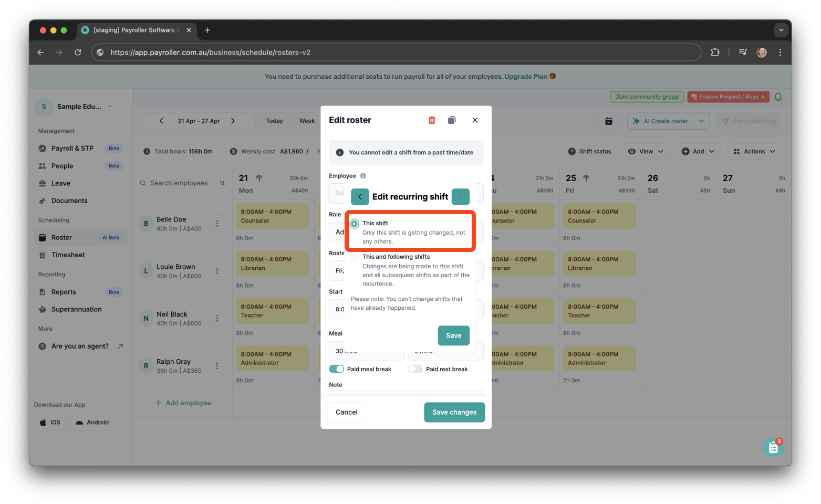The image size is (821, 504).
Task: Open notifications via the bell icon
Action: tap(778, 97)
